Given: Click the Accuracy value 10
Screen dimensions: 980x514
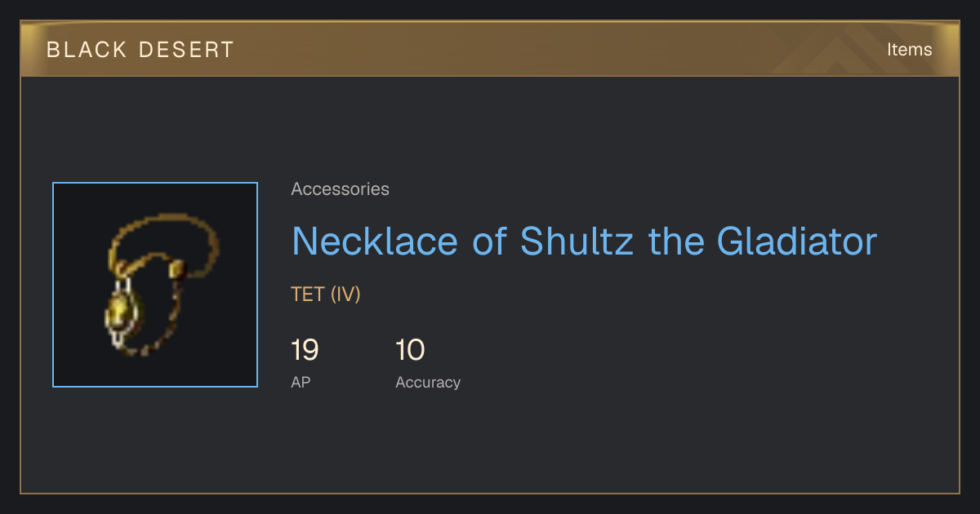Looking at the screenshot, I should click(x=410, y=351).
